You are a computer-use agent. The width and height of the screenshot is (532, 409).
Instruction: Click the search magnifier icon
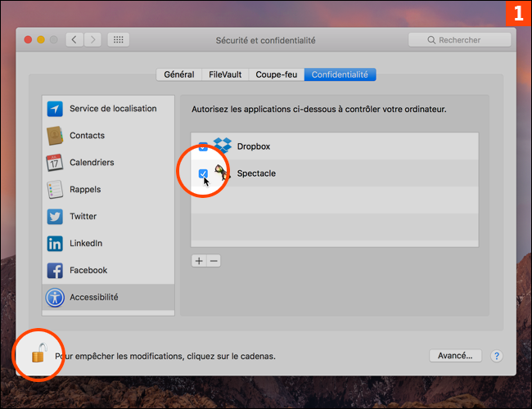point(431,40)
